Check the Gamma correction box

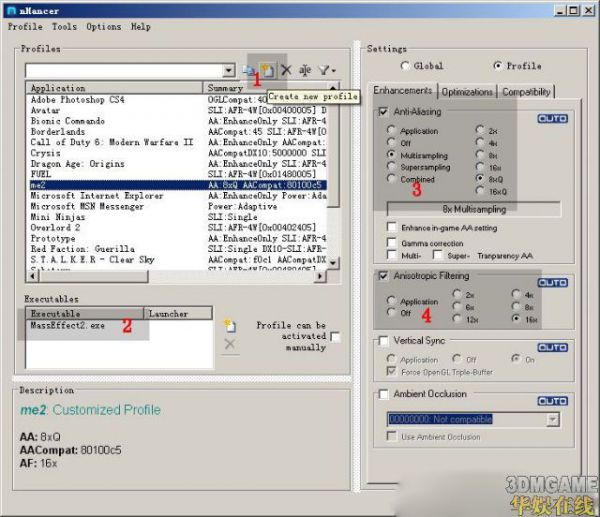[392, 243]
